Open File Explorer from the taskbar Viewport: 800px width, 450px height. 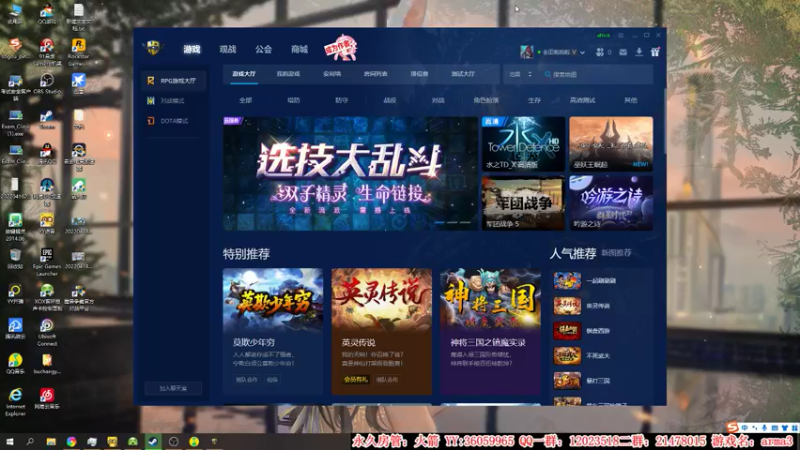pos(51,442)
